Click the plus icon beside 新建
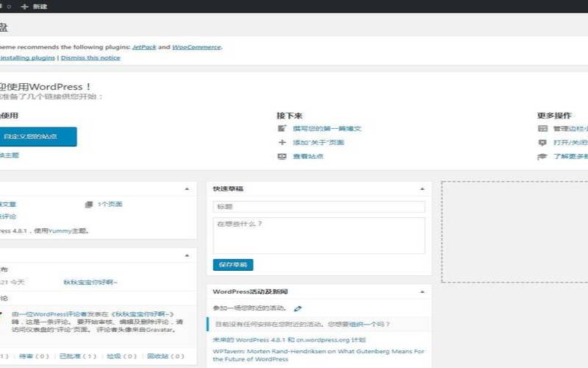This screenshot has height=368, width=588. 24,7
